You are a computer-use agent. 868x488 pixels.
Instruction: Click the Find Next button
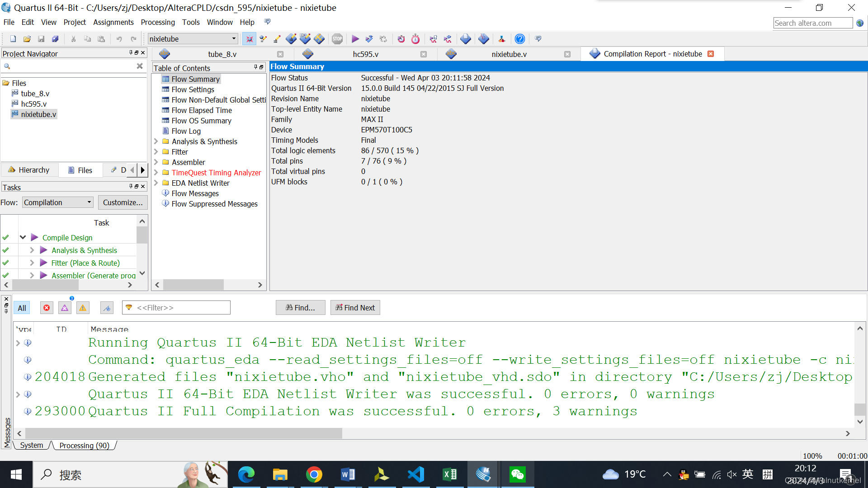[x=355, y=308]
